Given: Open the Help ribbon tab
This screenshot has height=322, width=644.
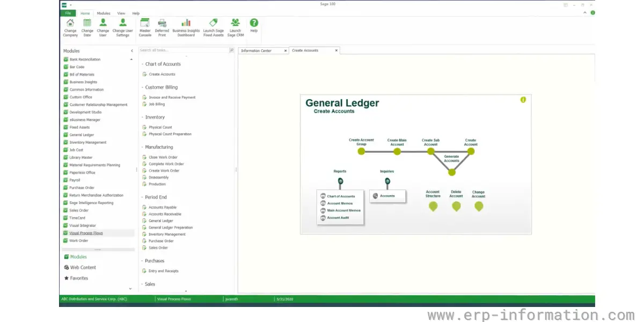Looking at the screenshot, I should (136, 13).
